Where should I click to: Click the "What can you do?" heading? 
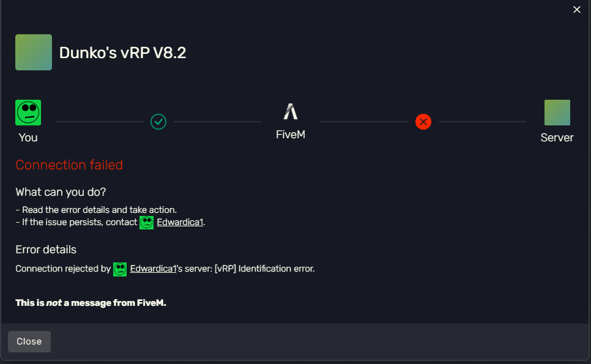tap(60, 191)
